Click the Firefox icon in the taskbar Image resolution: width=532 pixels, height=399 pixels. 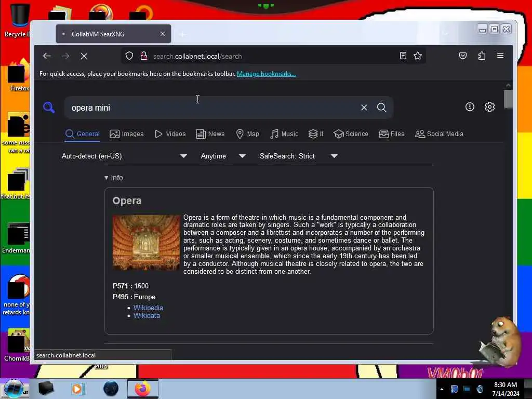tap(143, 389)
